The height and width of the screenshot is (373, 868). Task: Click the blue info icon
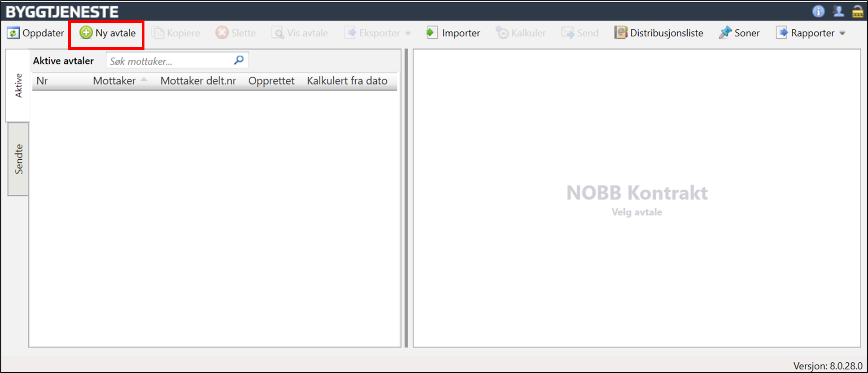point(818,11)
